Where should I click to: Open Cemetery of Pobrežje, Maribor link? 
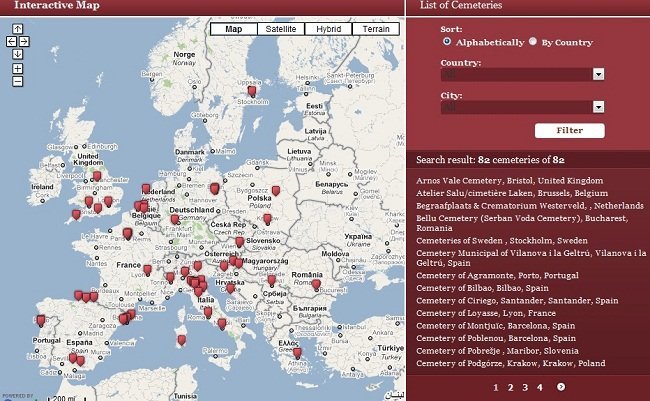[497, 351]
